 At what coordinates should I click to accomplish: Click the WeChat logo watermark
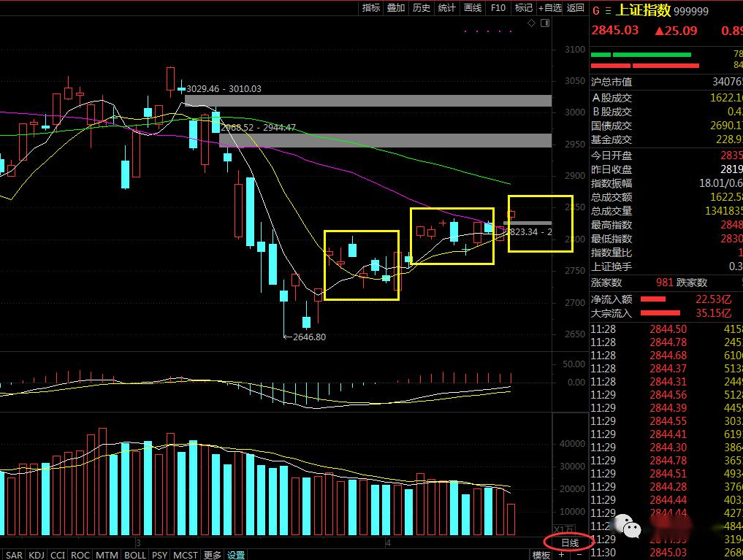(626, 526)
